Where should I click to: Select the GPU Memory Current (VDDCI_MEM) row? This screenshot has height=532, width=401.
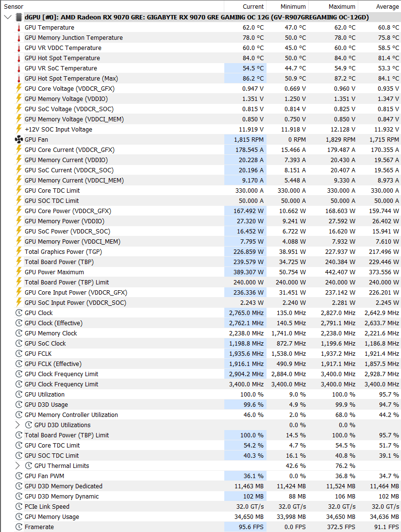200,180
